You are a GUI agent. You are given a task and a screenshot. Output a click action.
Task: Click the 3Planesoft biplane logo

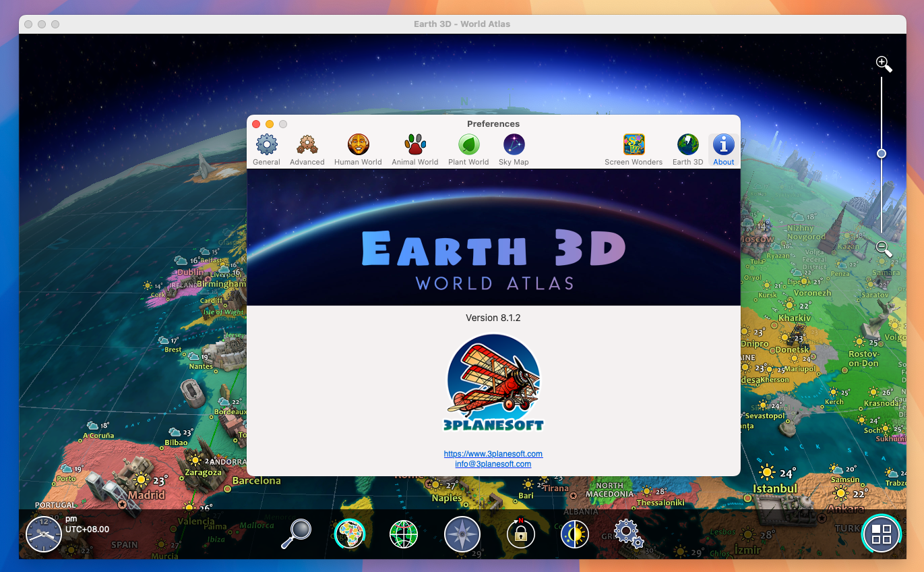point(494,382)
